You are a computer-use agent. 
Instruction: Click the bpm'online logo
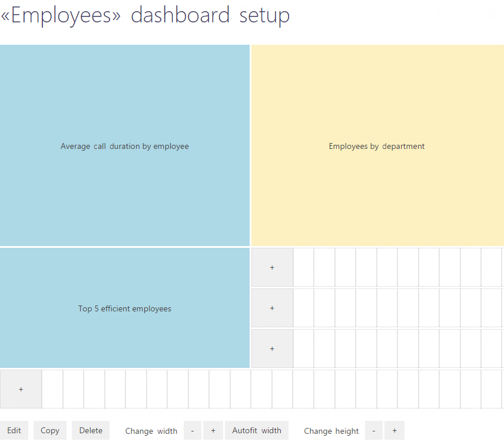[471, 14]
